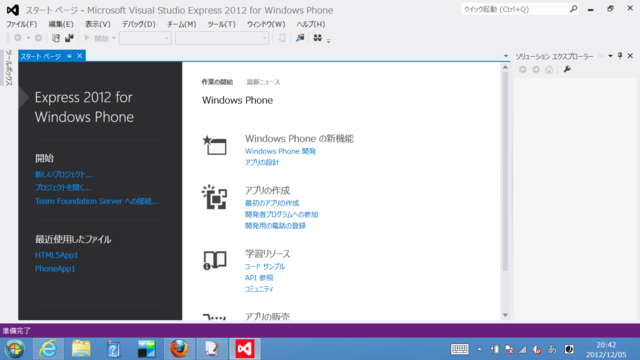Viewport: 640px width, 360px height.
Task: Click the binoculars-like toolbar icon
Action: [x=318, y=38]
